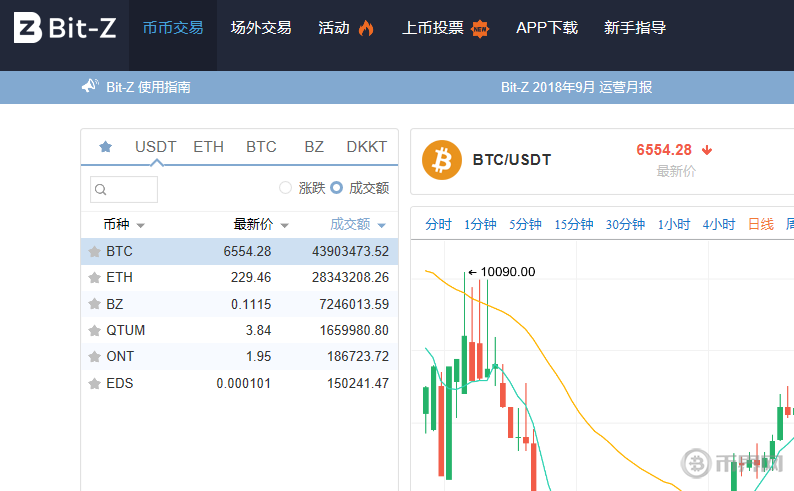Click the flame icon next to 活动
Image resolution: width=794 pixels, height=491 pixels.
pos(366,28)
